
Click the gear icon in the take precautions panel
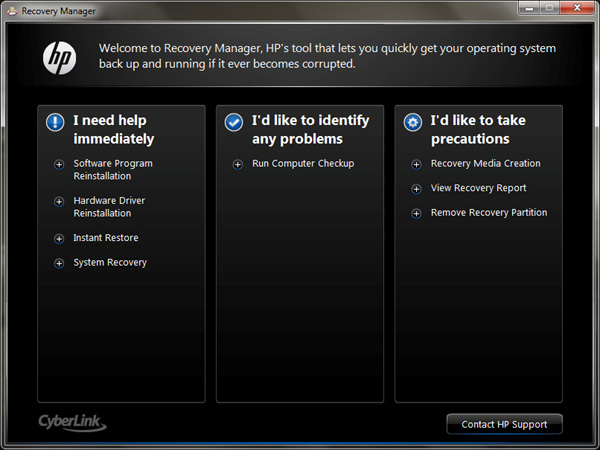point(413,122)
